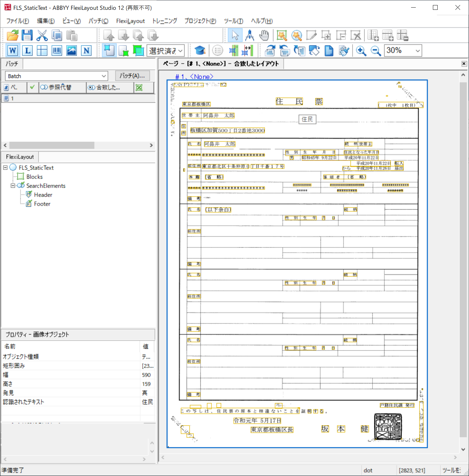Click the save floppy disk icon
The height and width of the screenshot is (476, 469).
(27, 35)
